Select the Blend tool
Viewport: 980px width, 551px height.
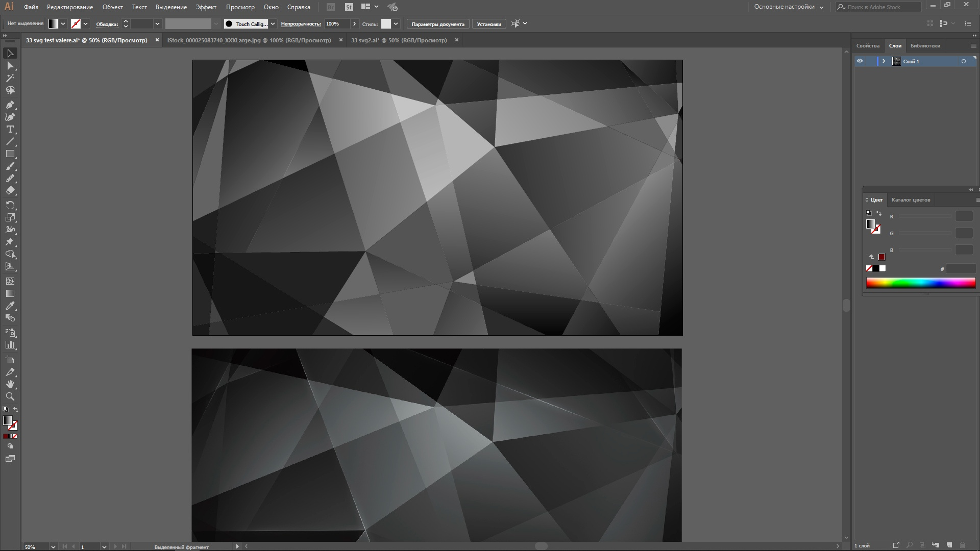coord(10,318)
